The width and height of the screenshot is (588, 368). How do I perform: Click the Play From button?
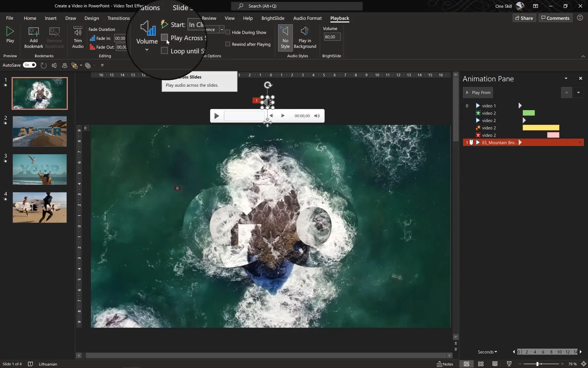pyautogui.click(x=478, y=93)
